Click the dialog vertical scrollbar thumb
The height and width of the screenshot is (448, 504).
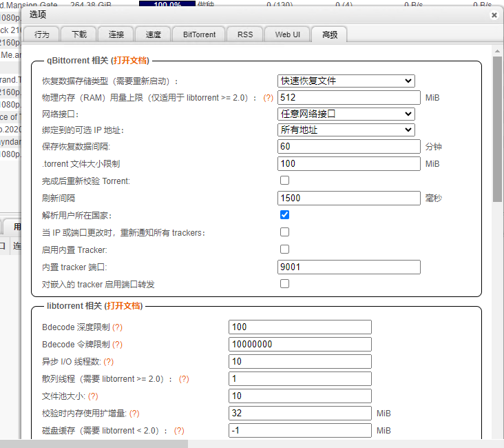pyautogui.click(x=497, y=129)
